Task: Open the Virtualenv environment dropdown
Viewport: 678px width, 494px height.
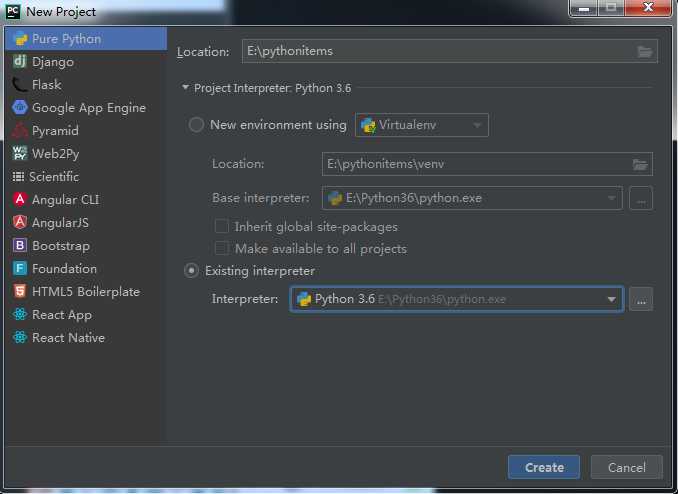Action: pos(422,125)
